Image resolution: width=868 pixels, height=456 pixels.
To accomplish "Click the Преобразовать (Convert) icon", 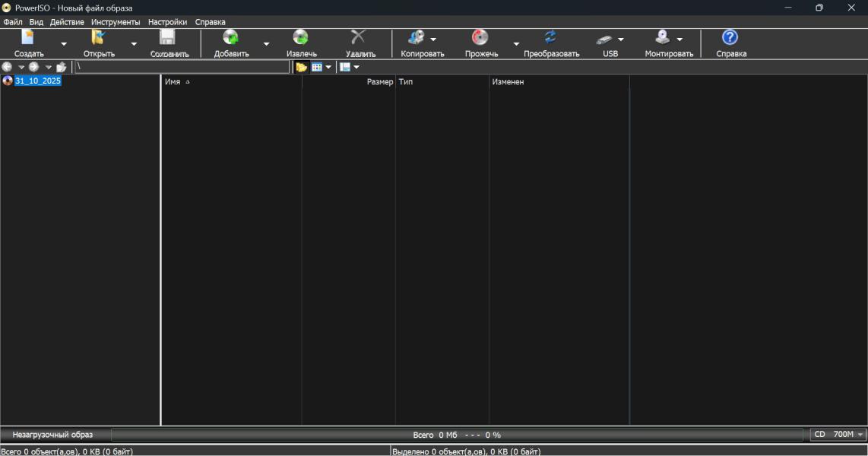I will coord(551,38).
